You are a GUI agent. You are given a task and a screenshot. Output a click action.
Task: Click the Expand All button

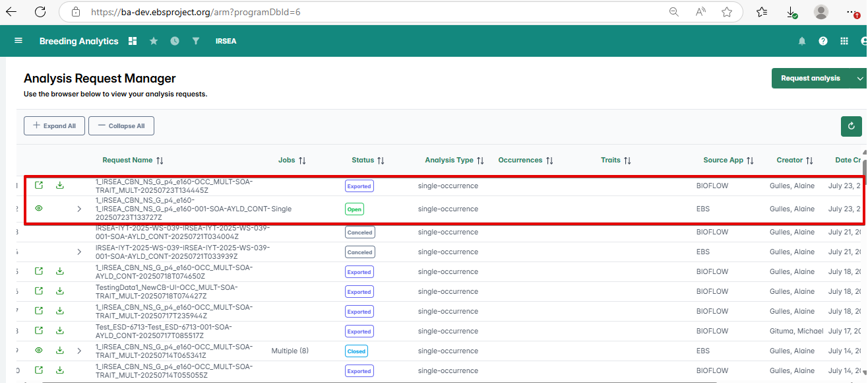click(x=54, y=126)
